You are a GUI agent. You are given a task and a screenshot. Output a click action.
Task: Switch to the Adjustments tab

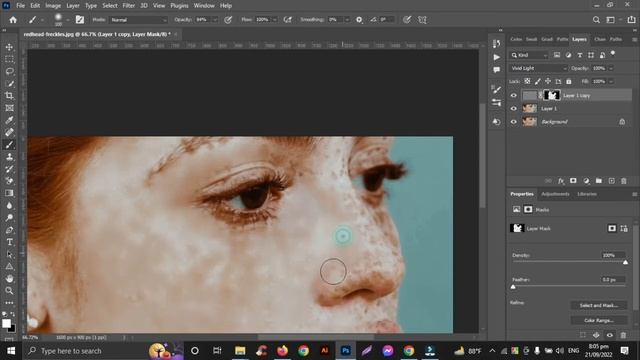(x=555, y=194)
